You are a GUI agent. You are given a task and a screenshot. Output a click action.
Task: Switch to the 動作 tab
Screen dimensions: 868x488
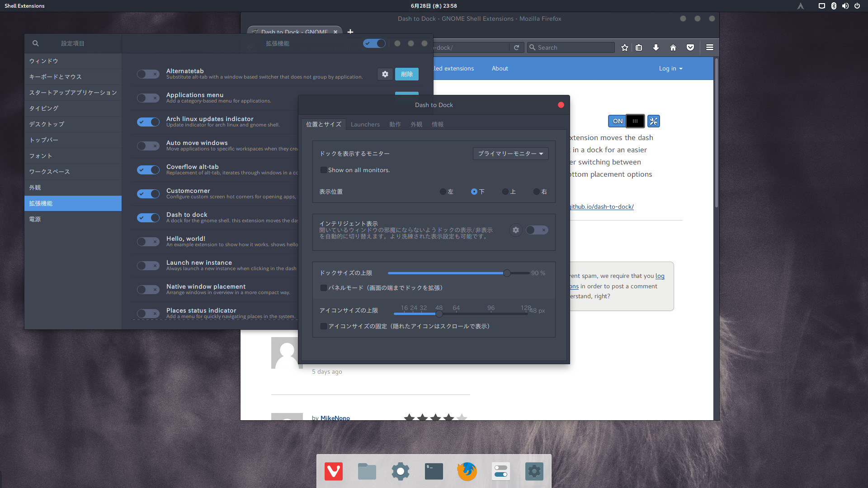coord(395,124)
